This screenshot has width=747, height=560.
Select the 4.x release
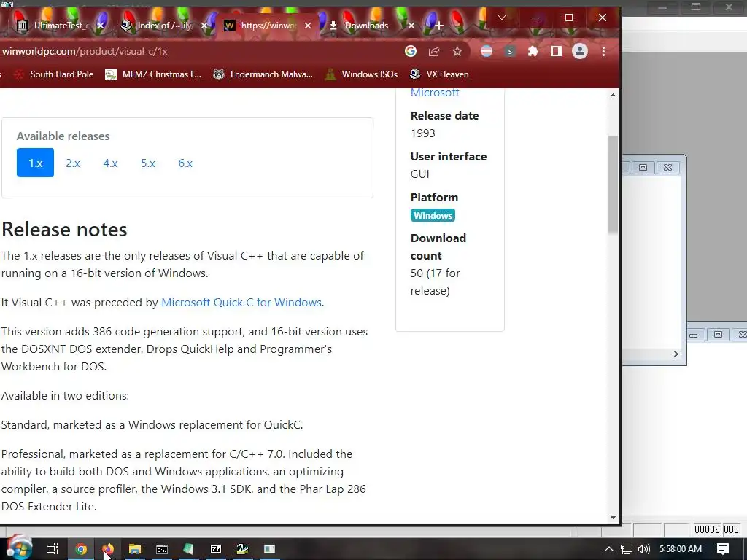pyautogui.click(x=110, y=163)
